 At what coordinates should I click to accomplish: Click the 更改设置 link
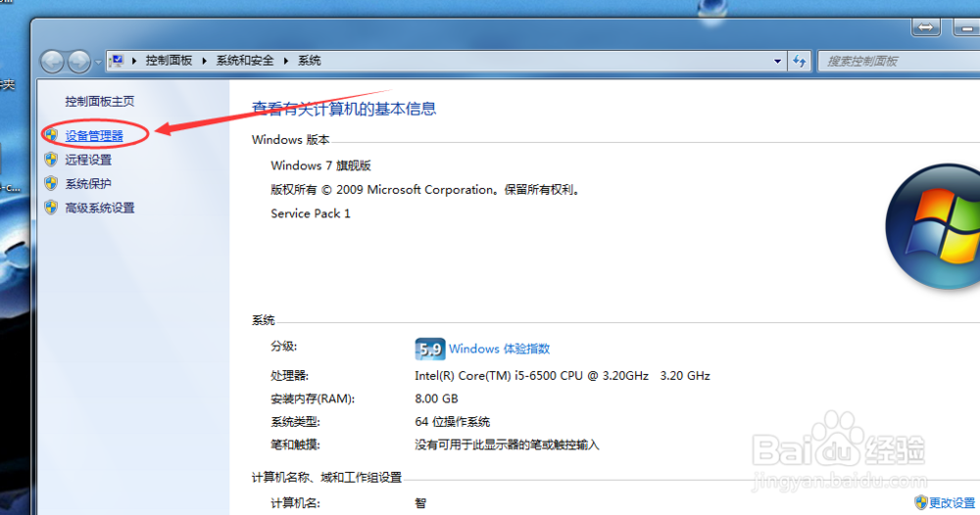click(x=952, y=502)
